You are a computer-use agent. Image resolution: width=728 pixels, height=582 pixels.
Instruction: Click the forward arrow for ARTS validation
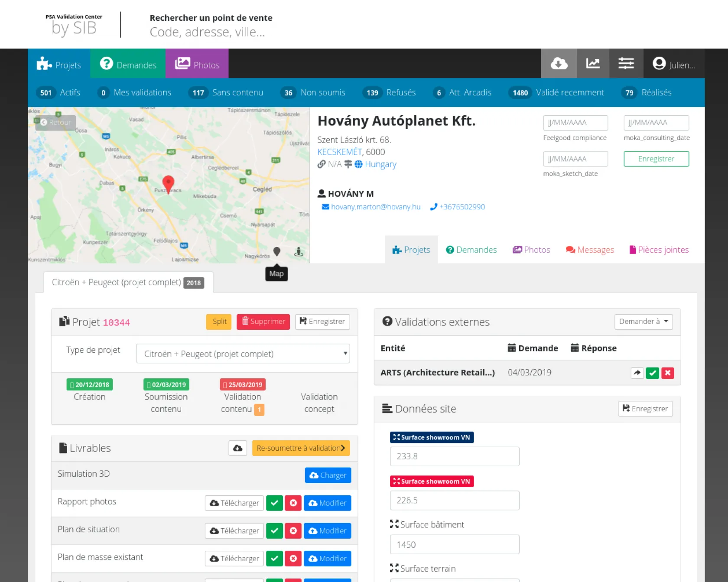tap(637, 373)
